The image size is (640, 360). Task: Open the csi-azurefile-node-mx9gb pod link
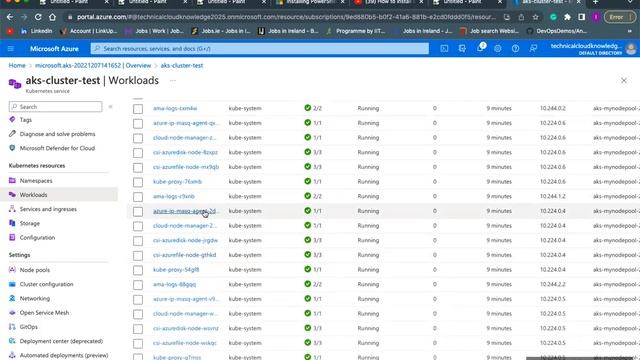(186, 167)
